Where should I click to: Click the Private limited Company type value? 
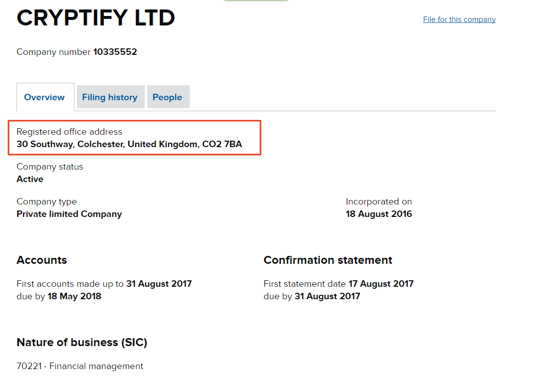[69, 214]
